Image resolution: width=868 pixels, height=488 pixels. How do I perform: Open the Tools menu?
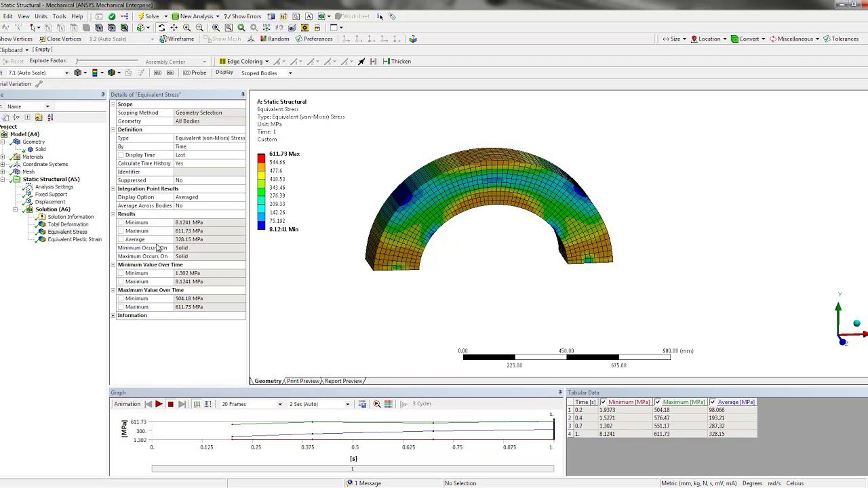coord(59,16)
